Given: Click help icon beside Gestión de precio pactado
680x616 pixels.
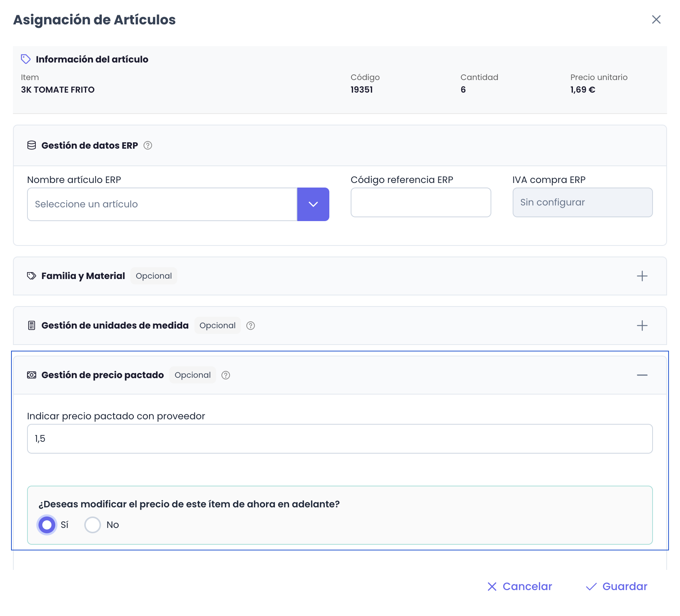Looking at the screenshot, I should [x=226, y=375].
